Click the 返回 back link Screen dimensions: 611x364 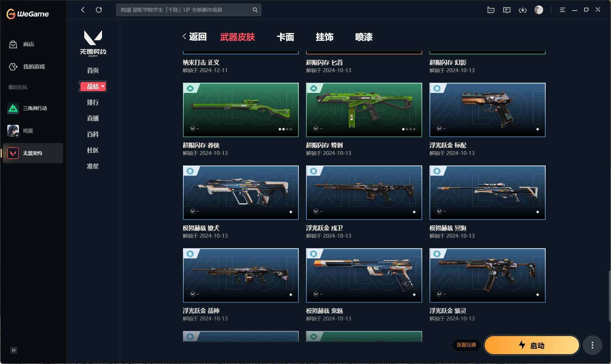click(x=195, y=37)
